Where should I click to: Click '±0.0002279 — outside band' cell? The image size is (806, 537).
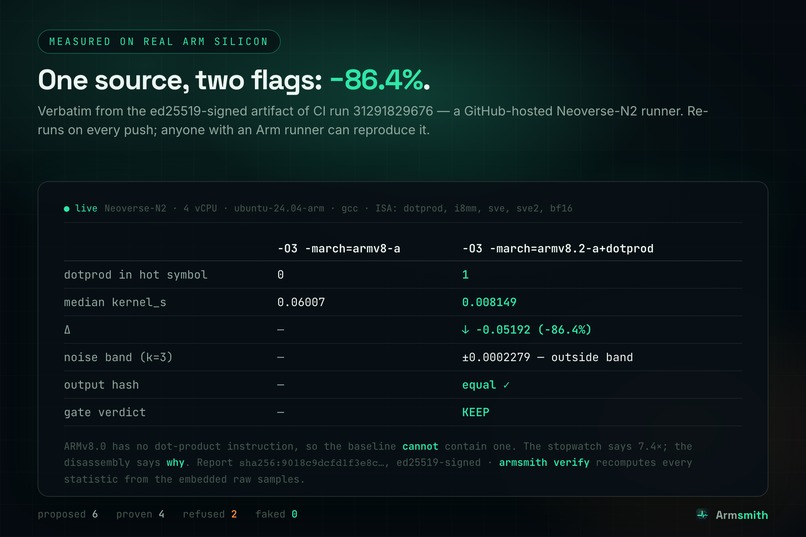547,357
